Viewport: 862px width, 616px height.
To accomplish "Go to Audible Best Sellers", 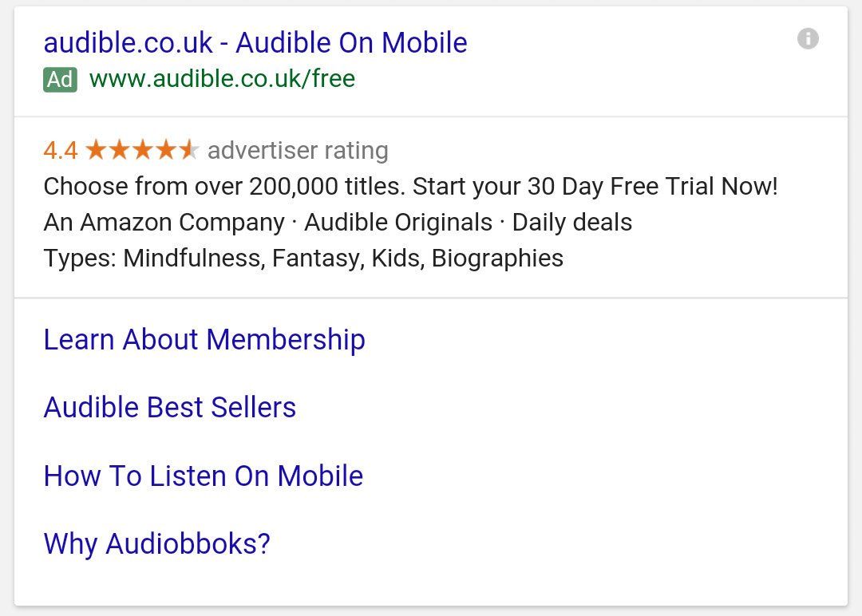I will [x=170, y=408].
